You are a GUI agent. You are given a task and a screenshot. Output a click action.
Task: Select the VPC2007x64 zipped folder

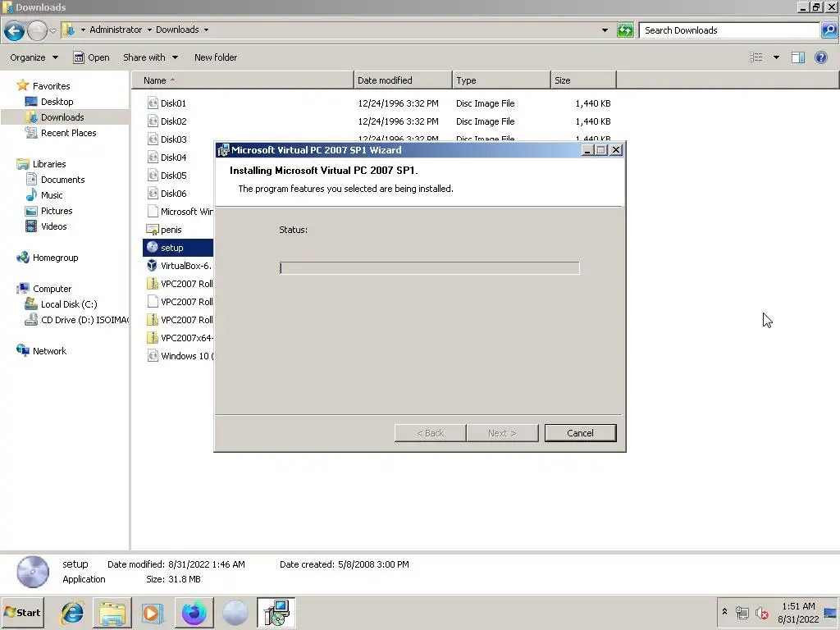coord(180,338)
